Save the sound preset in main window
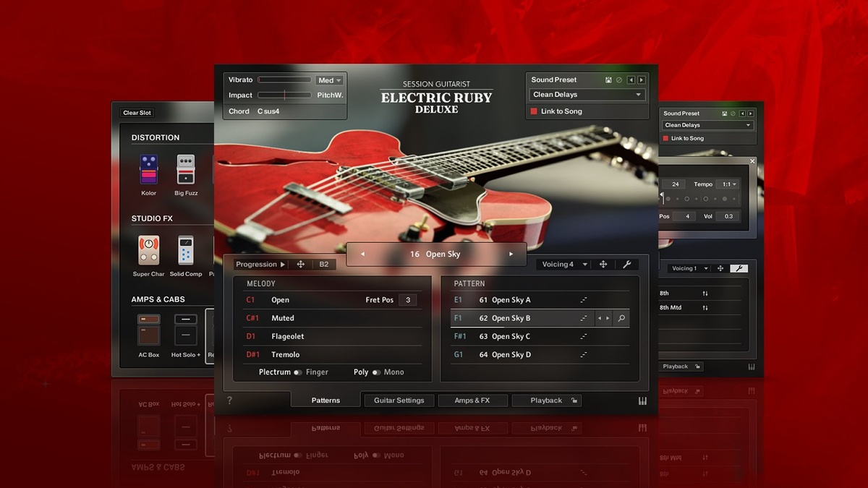This screenshot has width=868, height=488. point(609,80)
